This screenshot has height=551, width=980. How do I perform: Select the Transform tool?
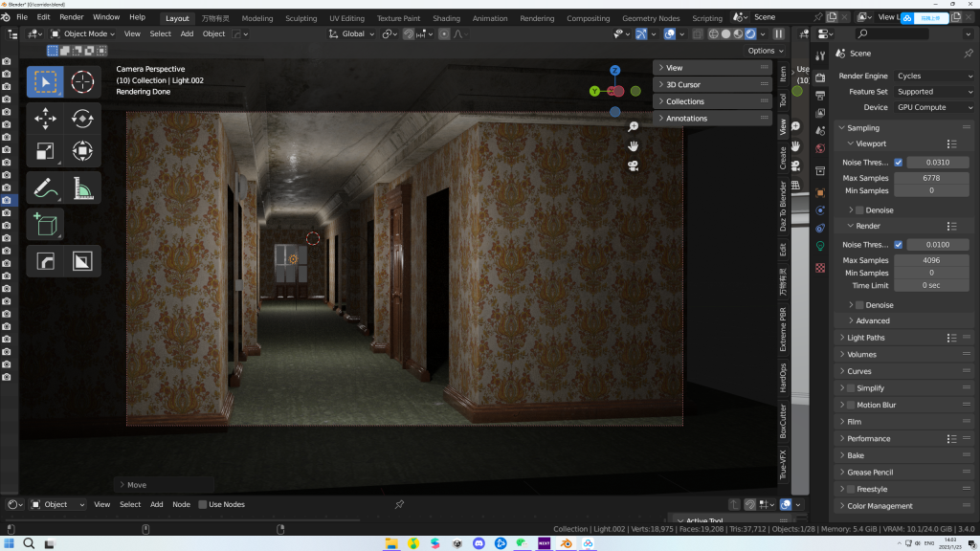(x=82, y=151)
